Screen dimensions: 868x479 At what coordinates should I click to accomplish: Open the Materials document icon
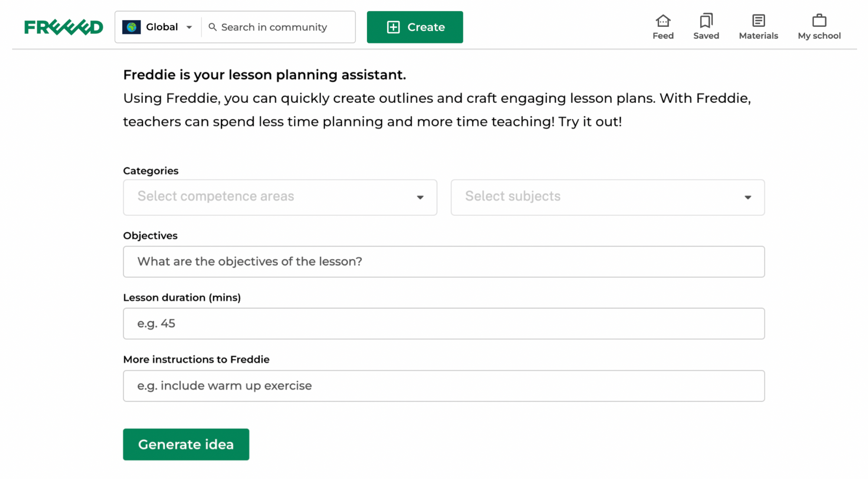click(758, 20)
